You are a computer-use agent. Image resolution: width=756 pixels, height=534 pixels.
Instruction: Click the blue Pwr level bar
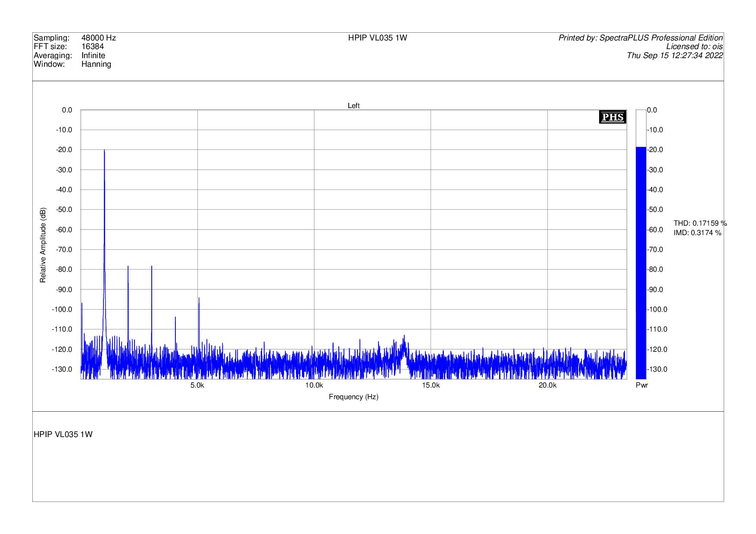pyautogui.click(x=641, y=263)
